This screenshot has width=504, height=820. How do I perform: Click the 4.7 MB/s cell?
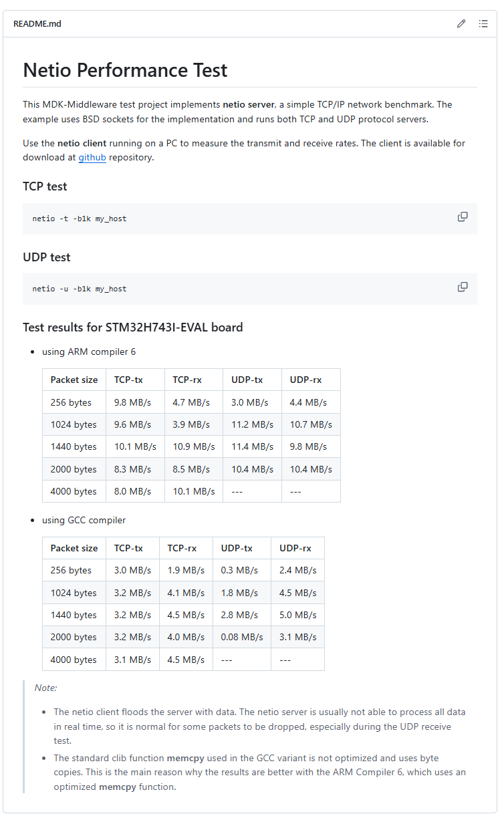coord(194,402)
